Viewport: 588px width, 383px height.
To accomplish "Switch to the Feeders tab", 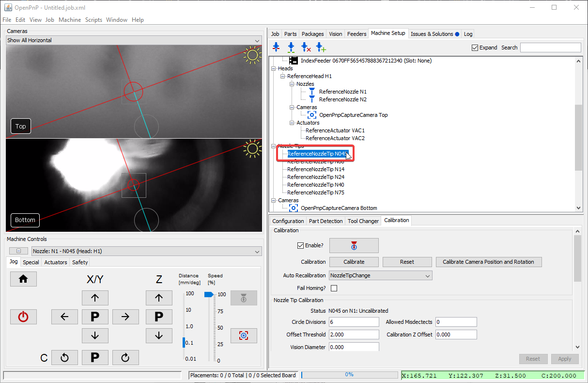I will coord(356,34).
